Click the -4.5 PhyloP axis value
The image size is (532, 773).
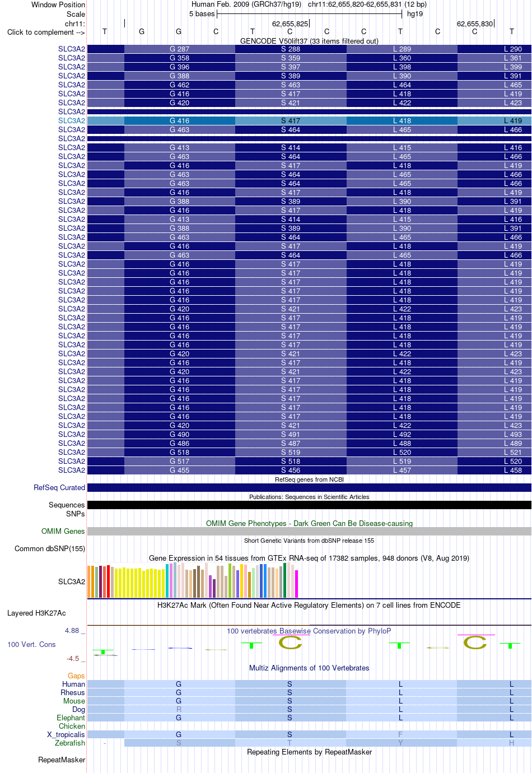tap(73, 658)
